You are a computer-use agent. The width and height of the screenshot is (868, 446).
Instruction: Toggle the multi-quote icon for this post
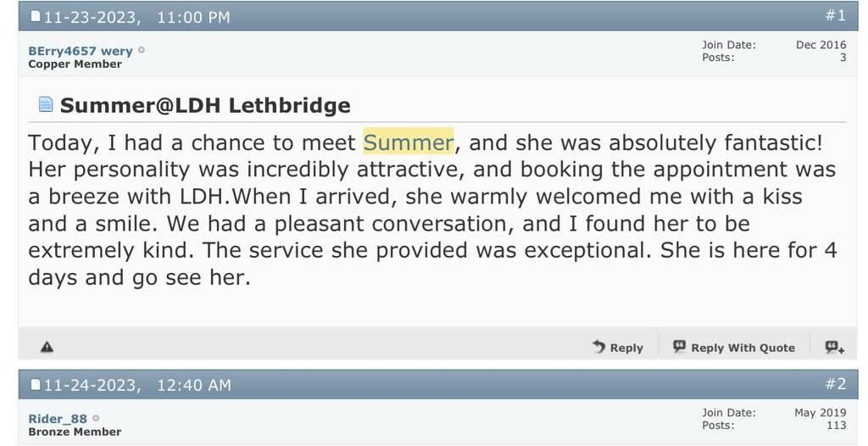coord(834,347)
